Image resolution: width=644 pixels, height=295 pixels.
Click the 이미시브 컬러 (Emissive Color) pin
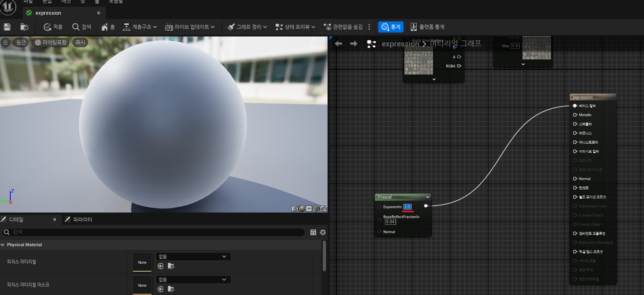575,151
